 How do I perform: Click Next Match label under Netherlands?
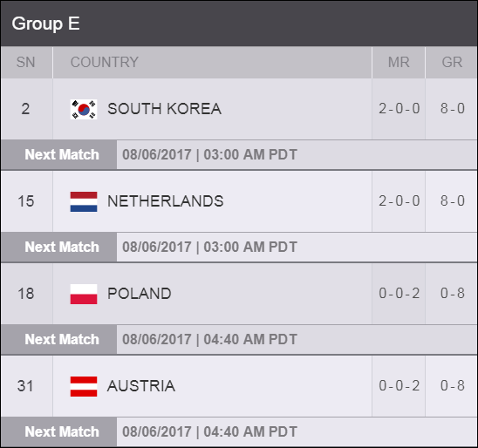pyautogui.click(x=62, y=247)
